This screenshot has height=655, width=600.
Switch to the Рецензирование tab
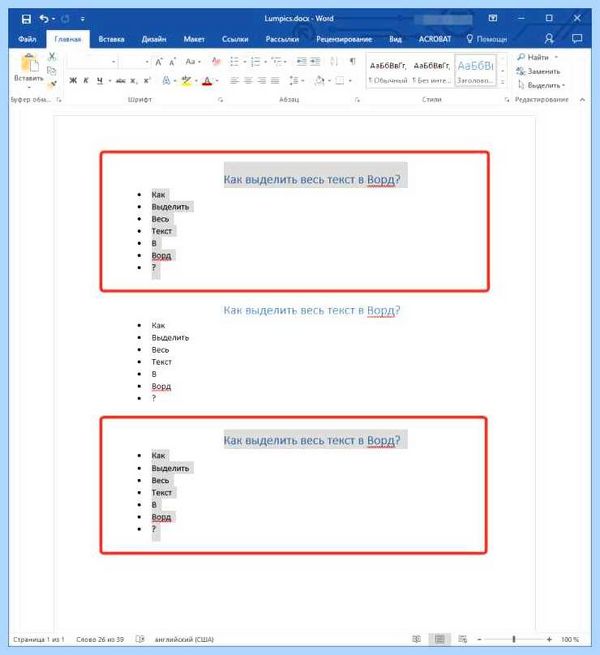pyautogui.click(x=344, y=39)
